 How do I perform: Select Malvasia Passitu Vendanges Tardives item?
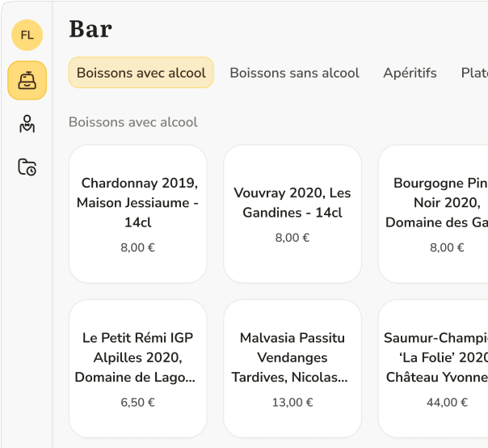pos(292,368)
